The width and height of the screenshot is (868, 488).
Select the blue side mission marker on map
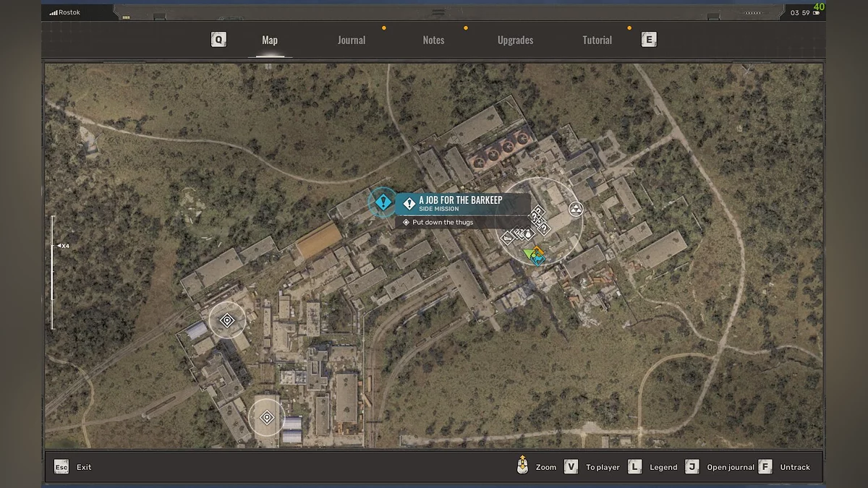click(x=383, y=202)
